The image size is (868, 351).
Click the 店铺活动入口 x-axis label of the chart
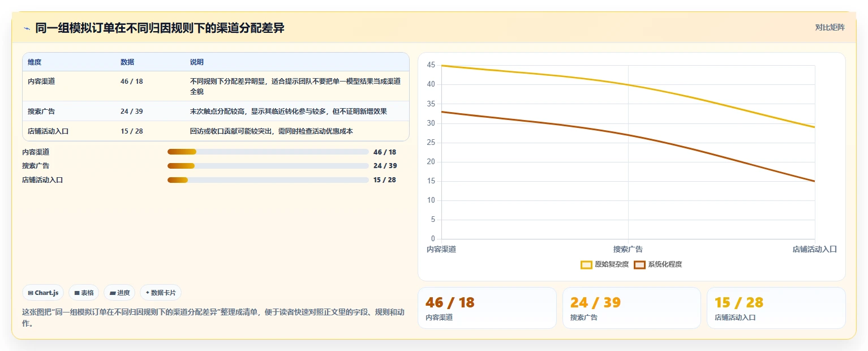(x=814, y=249)
